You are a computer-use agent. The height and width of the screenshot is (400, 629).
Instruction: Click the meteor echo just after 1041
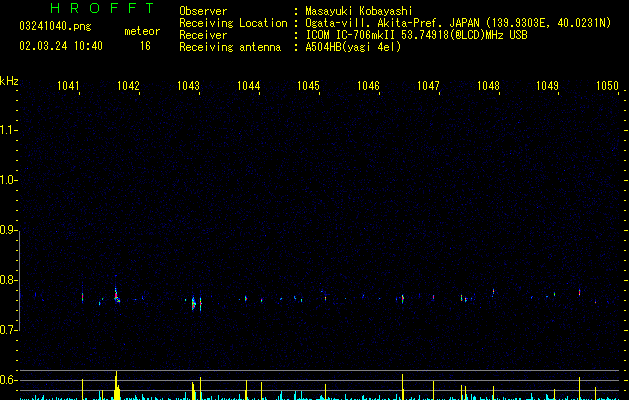pyautogui.click(x=83, y=297)
